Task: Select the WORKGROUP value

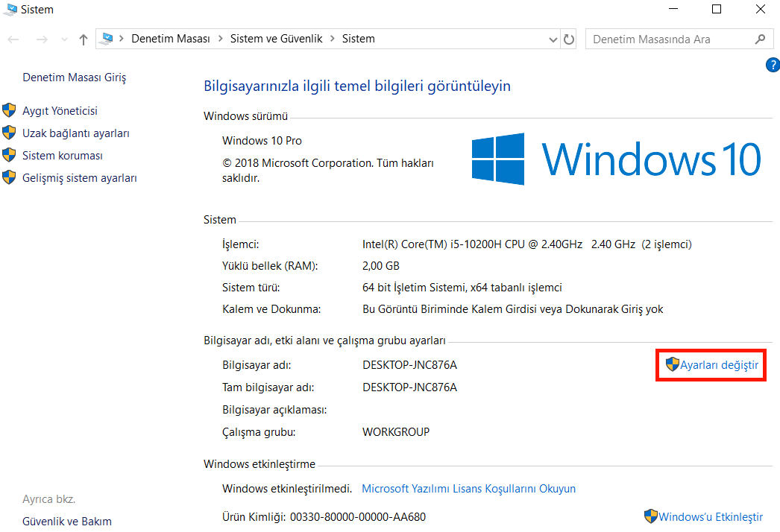Action: click(396, 432)
